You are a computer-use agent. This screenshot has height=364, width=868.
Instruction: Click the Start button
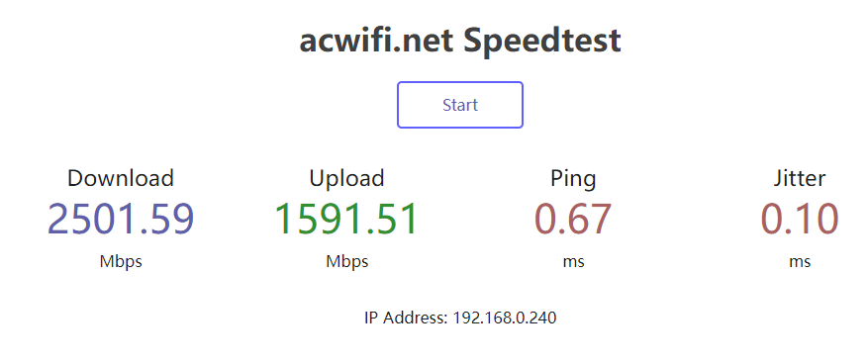(x=460, y=105)
